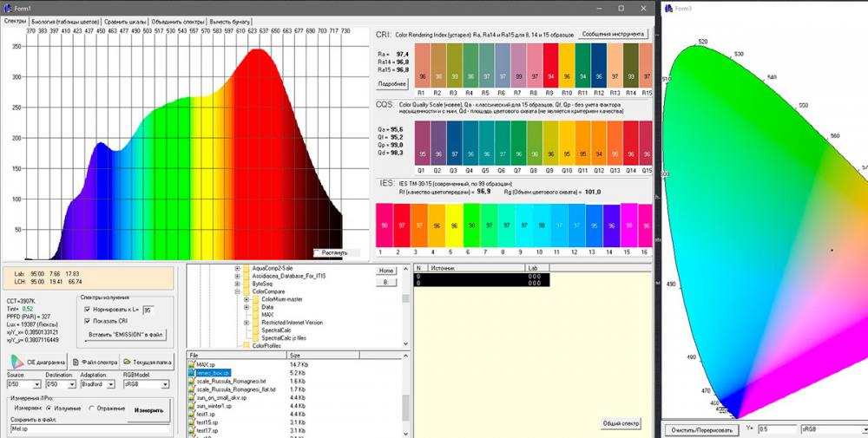The height and width of the screenshot is (438, 868).
Task: Click the test15.sp file icon
Action: coord(192,422)
